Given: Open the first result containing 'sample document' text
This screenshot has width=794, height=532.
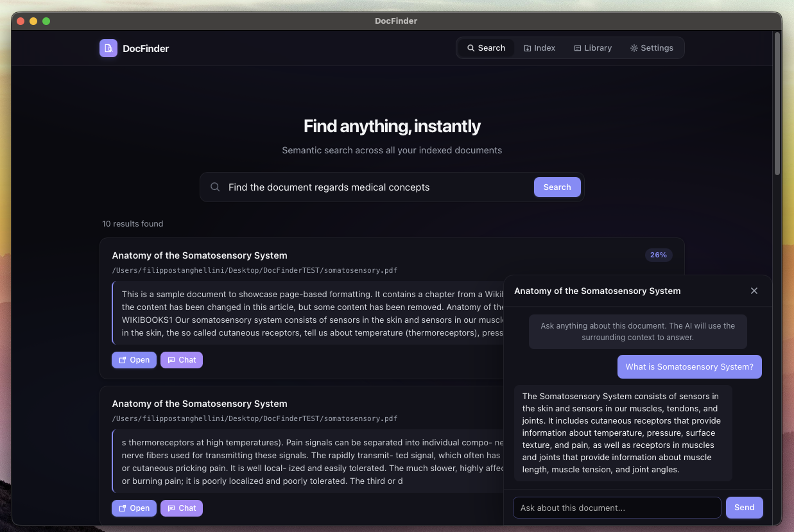Looking at the screenshot, I should pos(134,360).
